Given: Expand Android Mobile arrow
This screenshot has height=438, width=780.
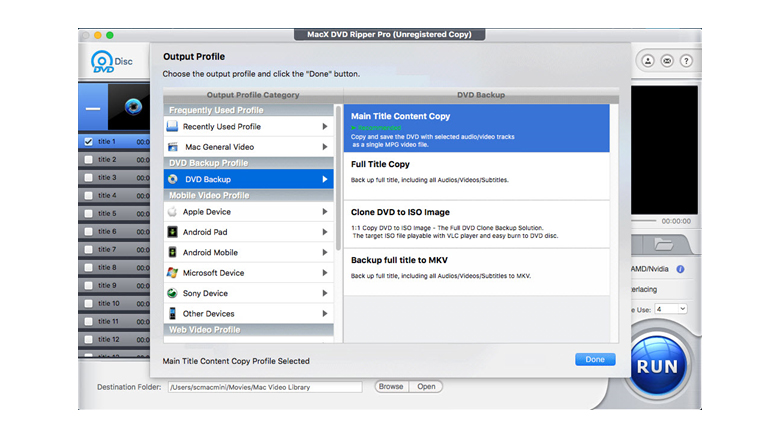Looking at the screenshot, I should coord(324,252).
